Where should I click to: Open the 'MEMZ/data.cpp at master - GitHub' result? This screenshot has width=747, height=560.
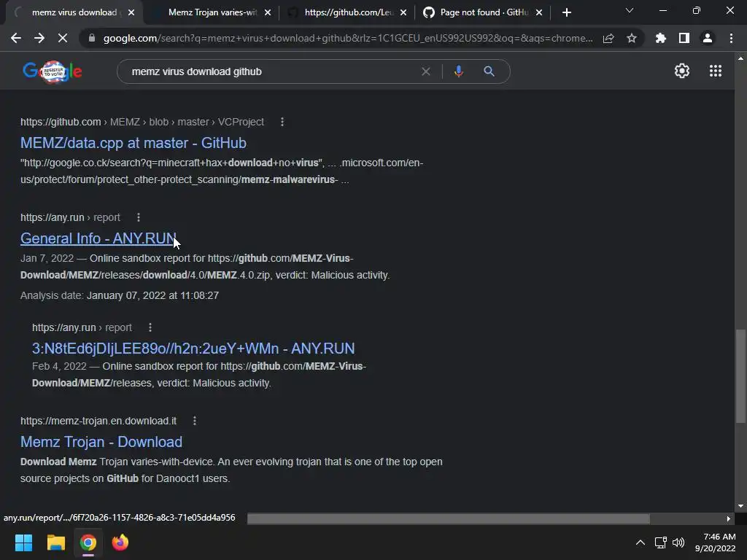coord(133,143)
